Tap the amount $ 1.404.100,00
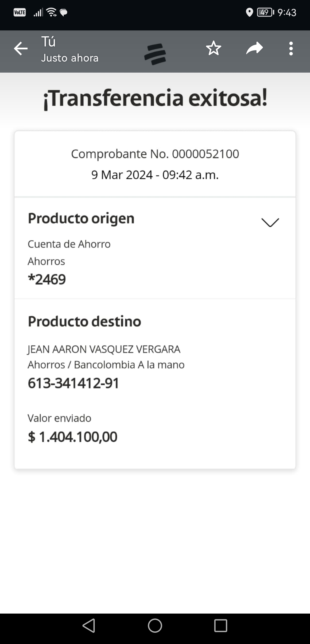The width and height of the screenshot is (310, 644). tap(73, 437)
